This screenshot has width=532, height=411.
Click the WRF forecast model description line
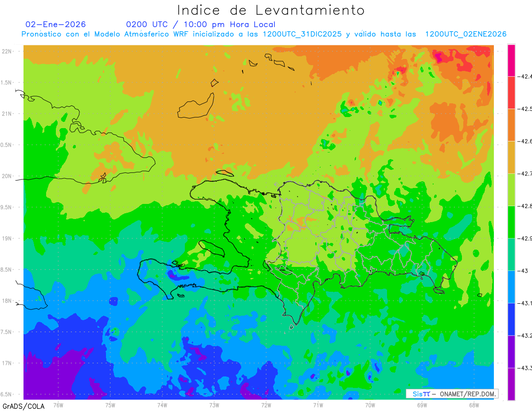coord(264,34)
